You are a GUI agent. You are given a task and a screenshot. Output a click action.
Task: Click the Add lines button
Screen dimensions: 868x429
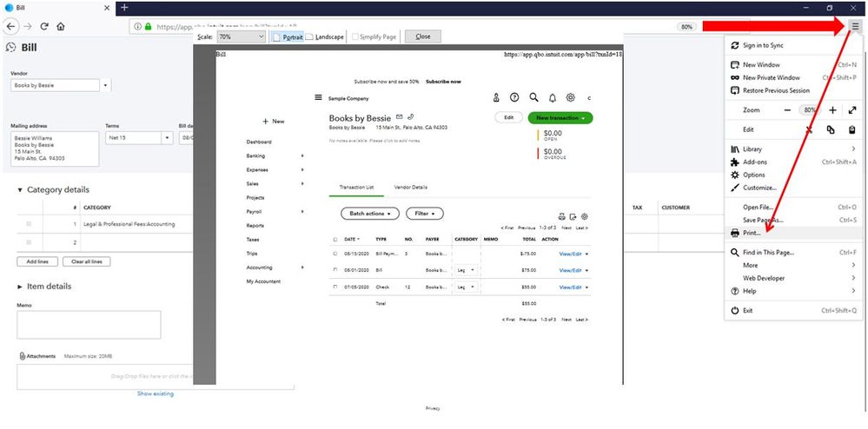[x=37, y=261]
